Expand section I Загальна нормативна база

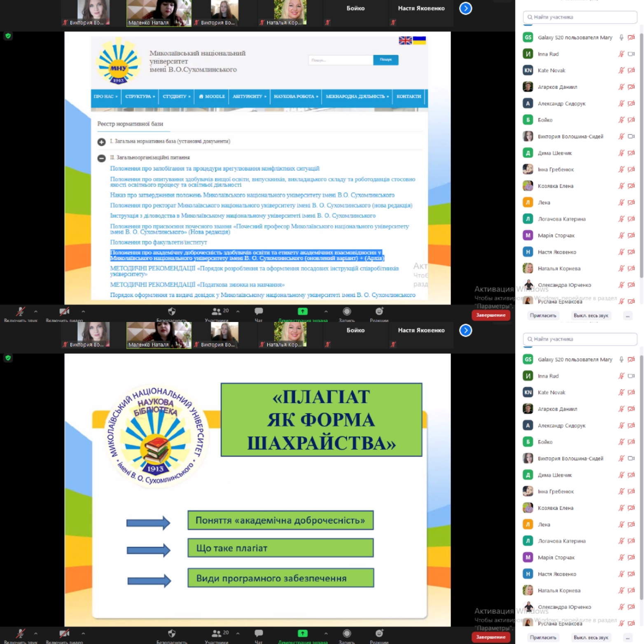101,142
